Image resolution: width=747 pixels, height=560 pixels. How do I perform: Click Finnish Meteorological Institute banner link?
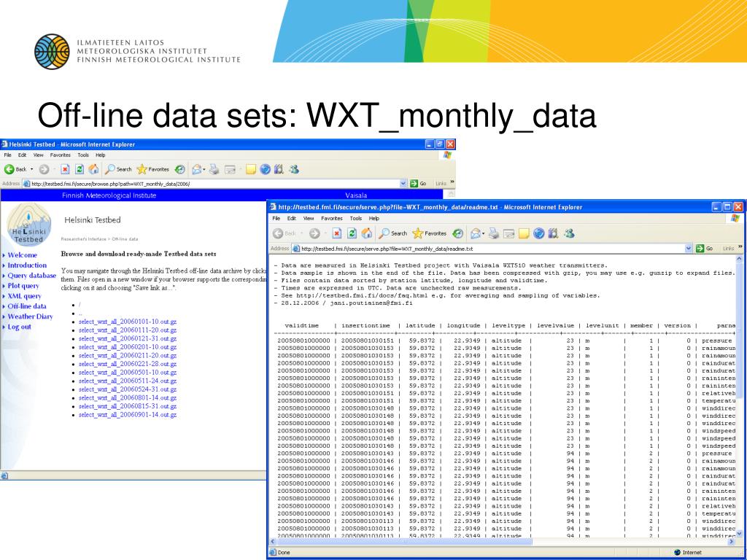pos(109,195)
